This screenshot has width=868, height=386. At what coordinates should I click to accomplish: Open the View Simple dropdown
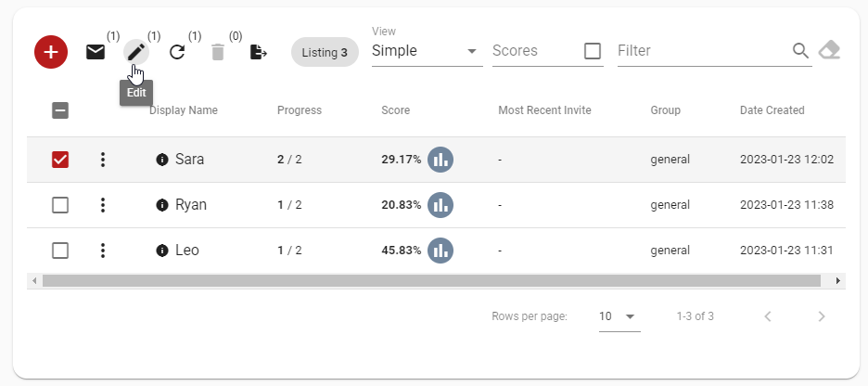[x=427, y=51]
